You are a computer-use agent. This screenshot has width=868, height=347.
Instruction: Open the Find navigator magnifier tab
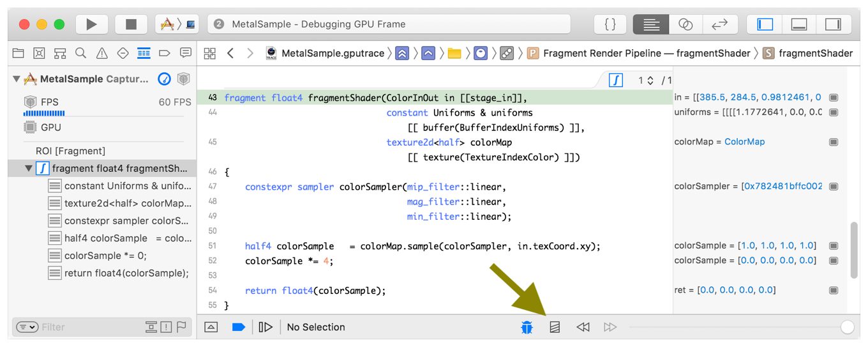coord(80,53)
